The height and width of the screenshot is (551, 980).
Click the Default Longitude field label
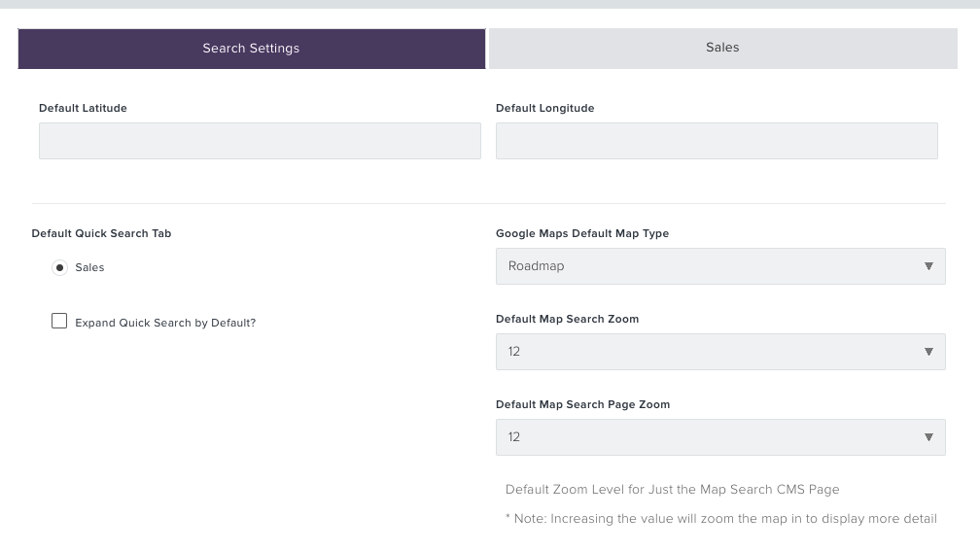545,108
